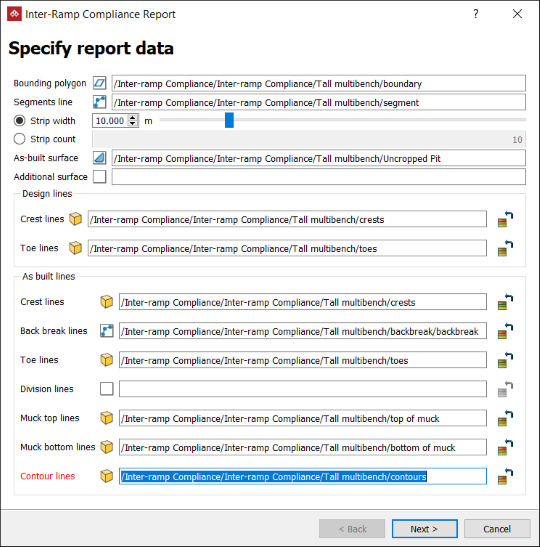Image resolution: width=540 pixels, height=547 pixels.
Task: Click the Contour lines path field
Action: tap(303, 477)
